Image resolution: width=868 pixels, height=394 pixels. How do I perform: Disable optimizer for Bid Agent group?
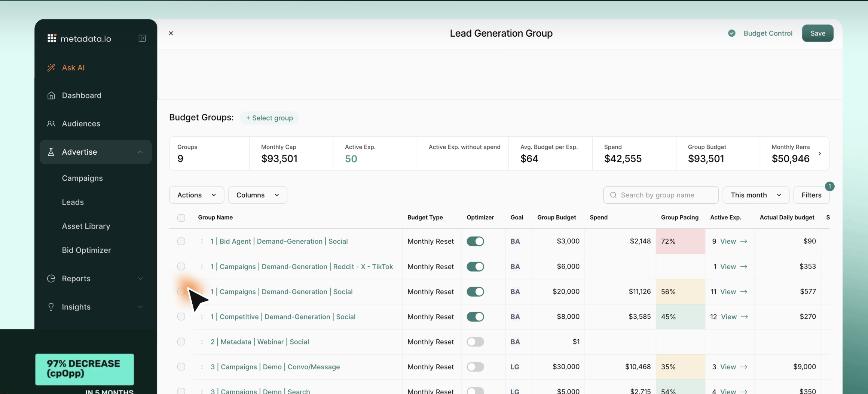(x=475, y=241)
